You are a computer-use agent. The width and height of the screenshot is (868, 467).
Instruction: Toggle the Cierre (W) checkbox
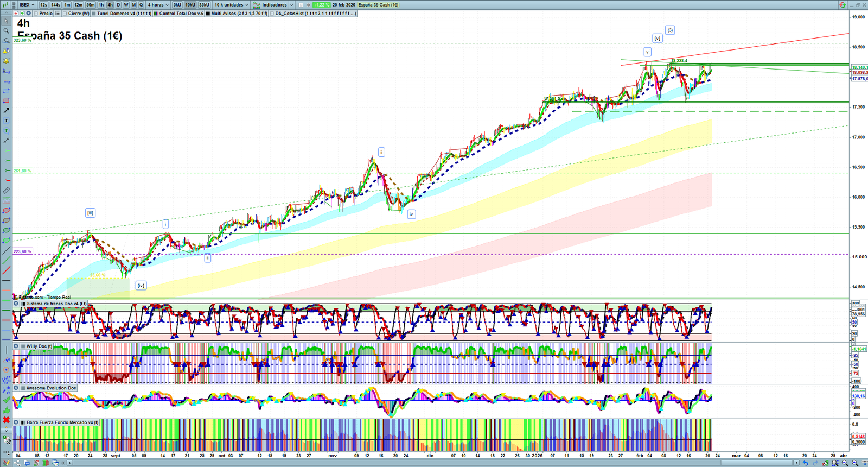pos(65,14)
